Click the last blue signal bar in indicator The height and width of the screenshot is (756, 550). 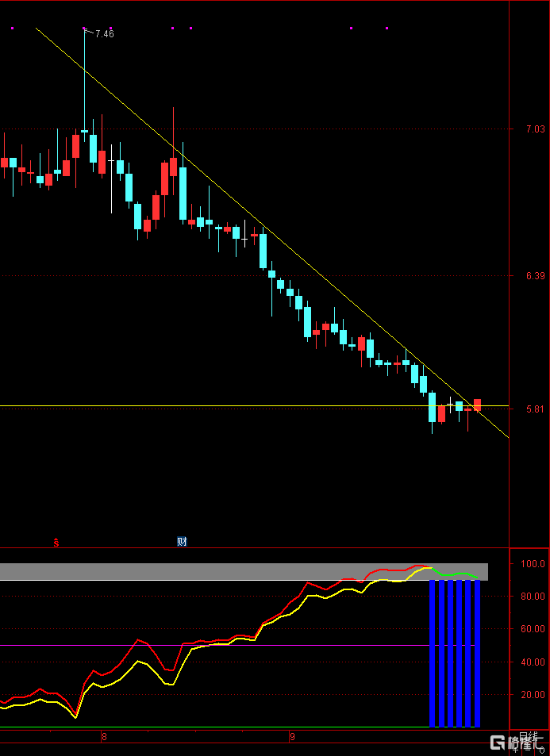pyautogui.click(x=477, y=654)
